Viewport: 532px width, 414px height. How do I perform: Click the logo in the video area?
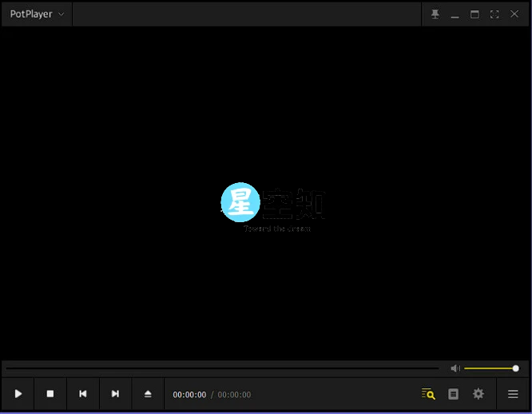pos(272,205)
